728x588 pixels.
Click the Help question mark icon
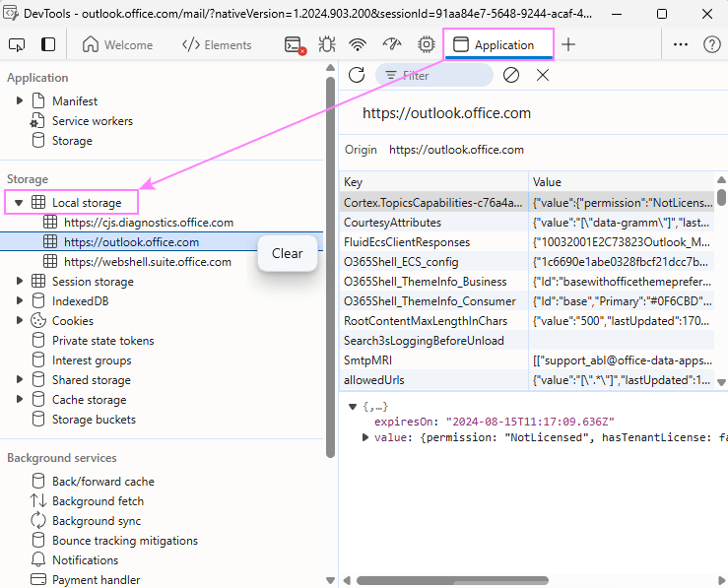[x=712, y=44]
